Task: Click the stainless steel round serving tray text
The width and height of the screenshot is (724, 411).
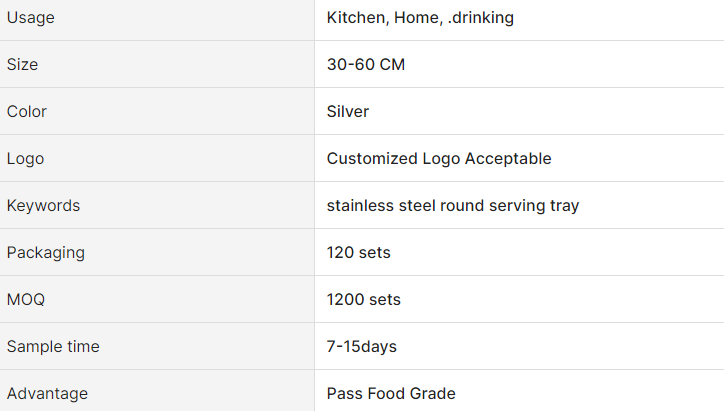Action: click(x=453, y=206)
